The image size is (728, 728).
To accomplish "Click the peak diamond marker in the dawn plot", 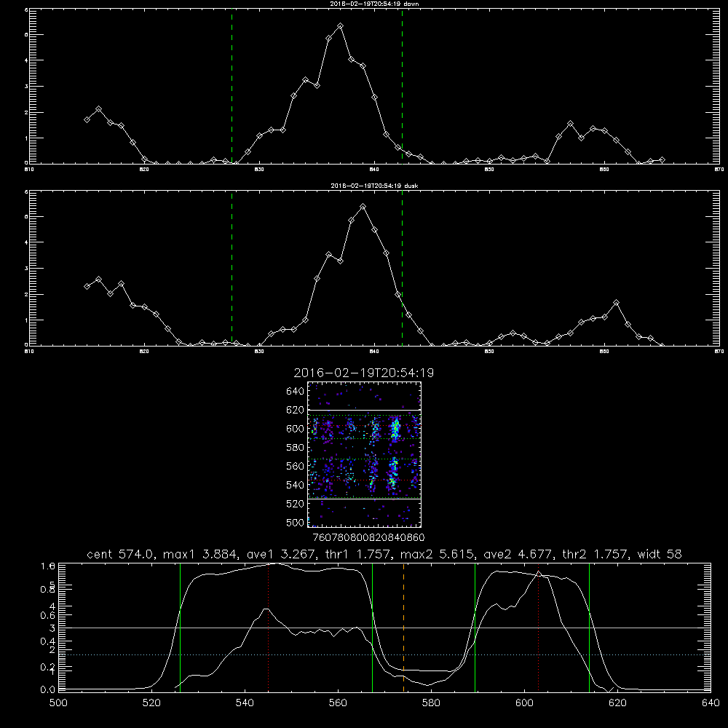I will (340, 26).
